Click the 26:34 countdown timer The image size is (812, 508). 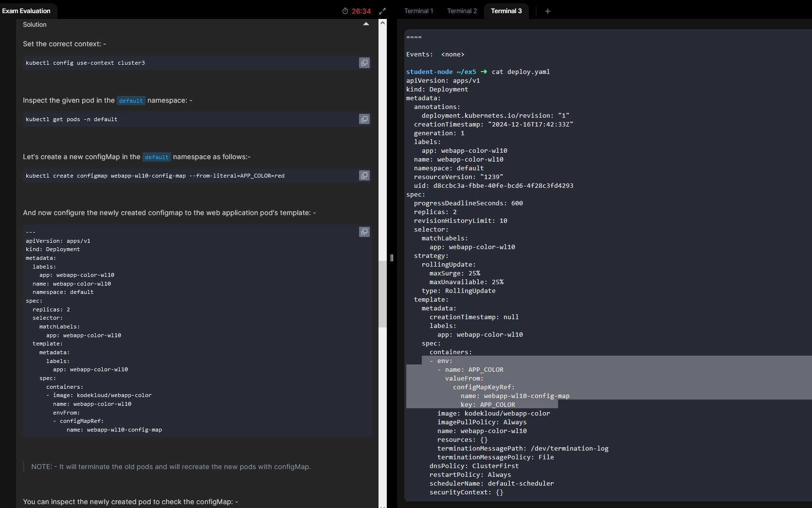coord(361,11)
